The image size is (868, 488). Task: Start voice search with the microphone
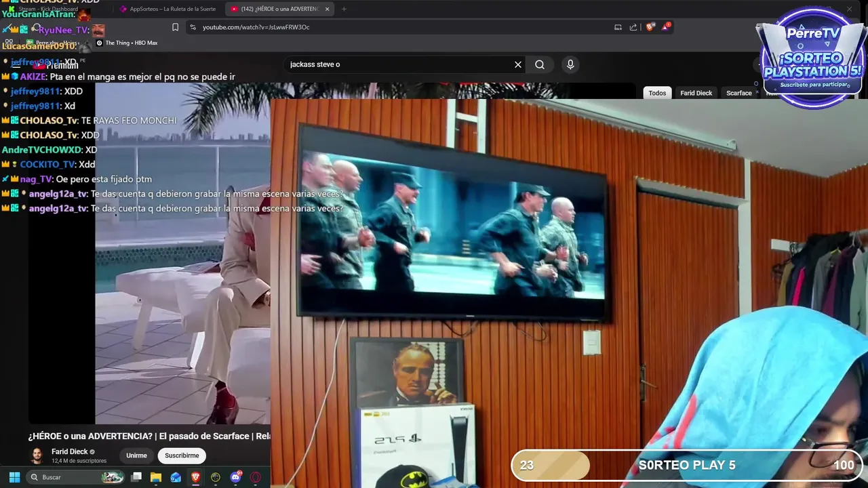570,64
